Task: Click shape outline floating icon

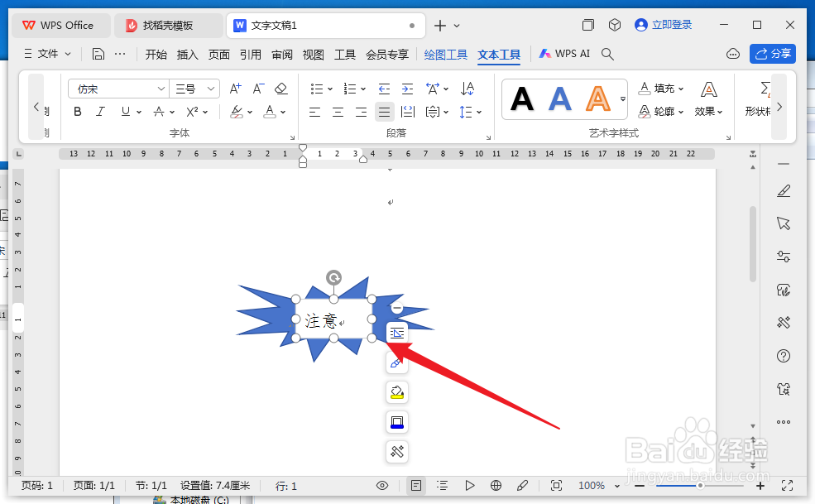Action: 397,422
